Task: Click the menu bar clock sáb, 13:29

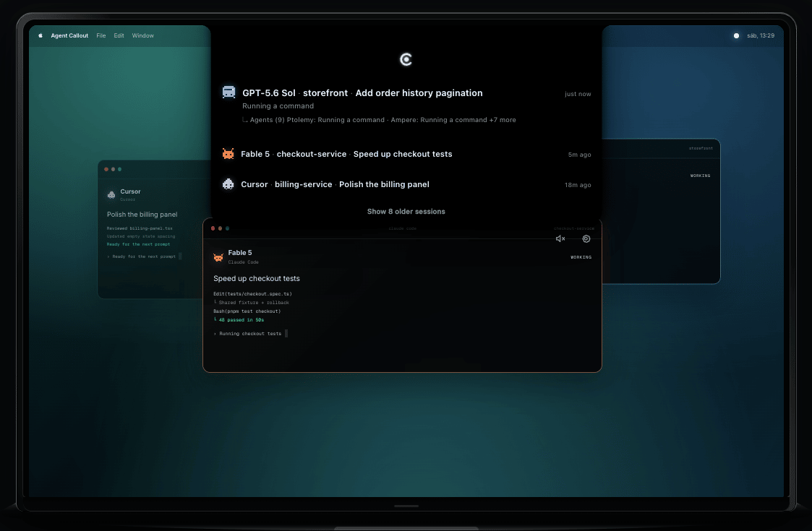Action: [x=761, y=35]
